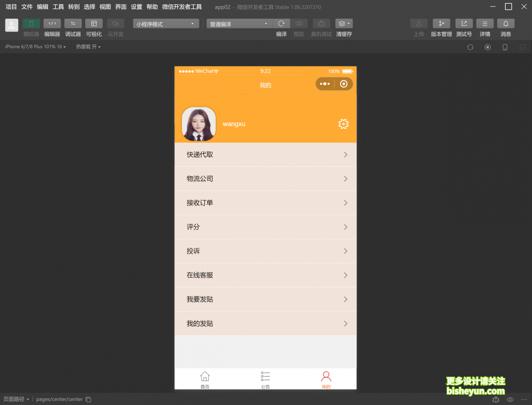Click the simulator refresh icon
This screenshot has height=405, width=532.
[x=470, y=47]
